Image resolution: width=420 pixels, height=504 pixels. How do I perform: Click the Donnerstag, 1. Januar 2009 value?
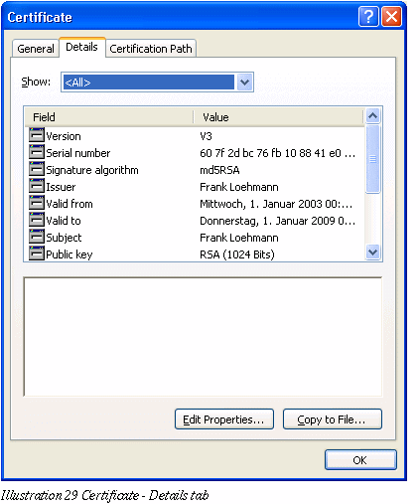pyautogui.click(x=277, y=221)
